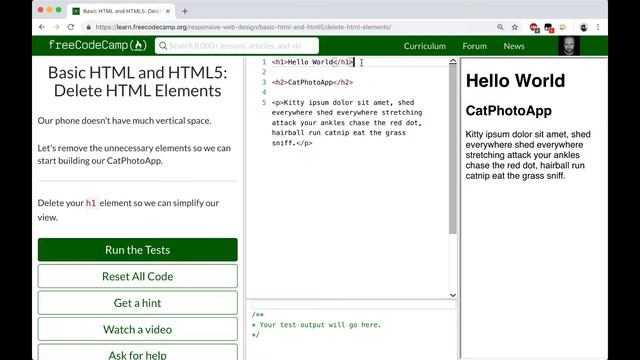Screen dimensions: 640x360
Task: Click the Watch a video button
Action: pos(138,329)
